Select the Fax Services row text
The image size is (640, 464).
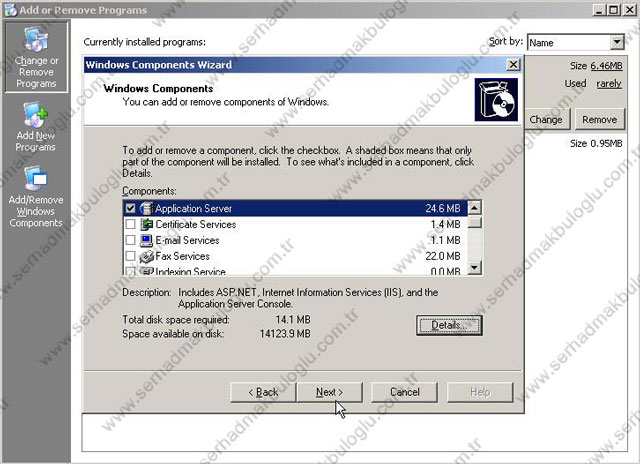(182, 256)
